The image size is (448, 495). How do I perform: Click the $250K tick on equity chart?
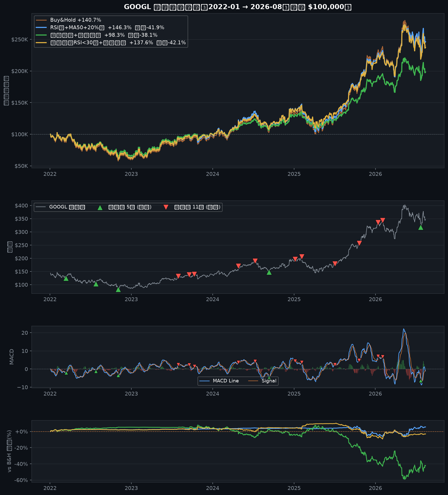[20, 40]
